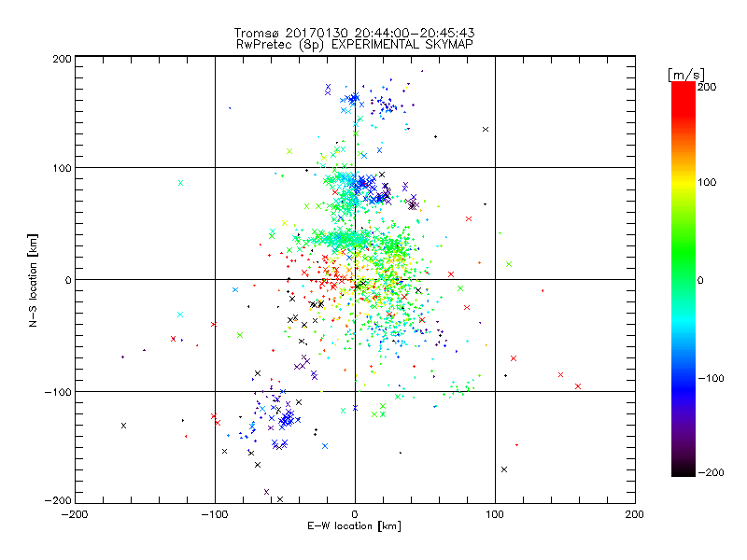Click the title line "Tromsø 20170130 20:44:00-20:45:43"
Image resolution: width=747 pixels, height=560 pixels.
point(354,33)
